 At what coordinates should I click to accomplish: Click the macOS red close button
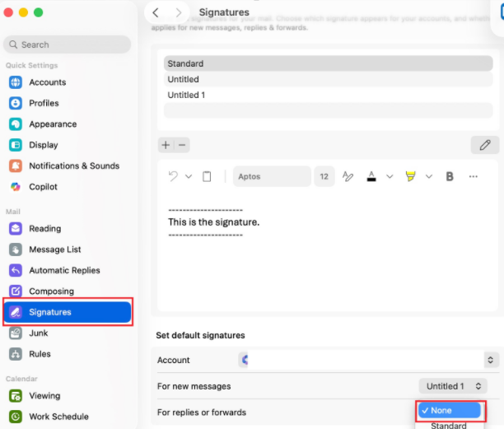[x=8, y=12]
